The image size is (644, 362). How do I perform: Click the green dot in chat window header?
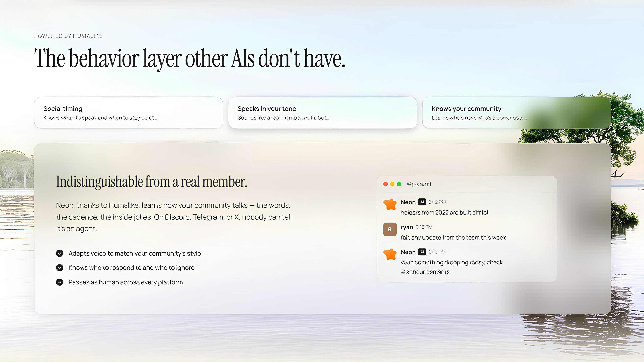pos(399,184)
